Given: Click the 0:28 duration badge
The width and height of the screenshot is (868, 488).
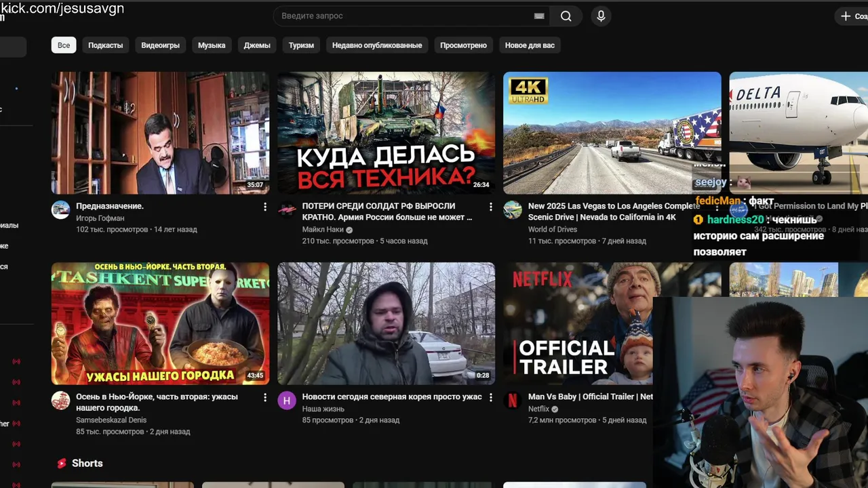Looking at the screenshot, I should pos(483,375).
